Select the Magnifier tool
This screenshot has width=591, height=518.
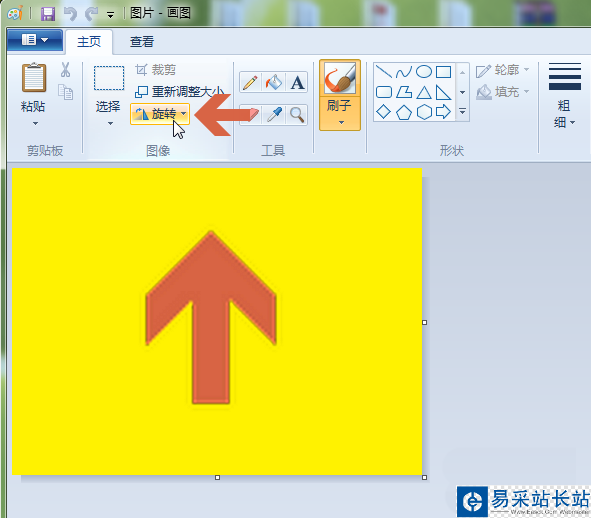(x=297, y=114)
